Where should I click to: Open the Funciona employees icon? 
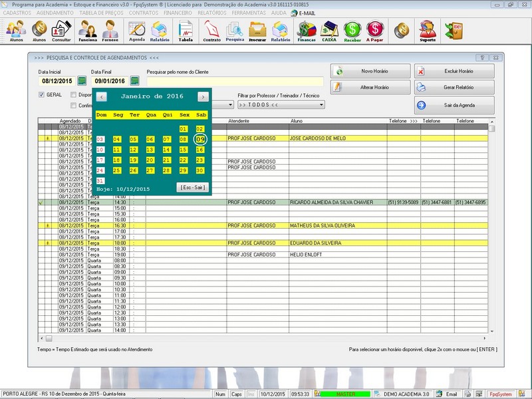[88, 31]
